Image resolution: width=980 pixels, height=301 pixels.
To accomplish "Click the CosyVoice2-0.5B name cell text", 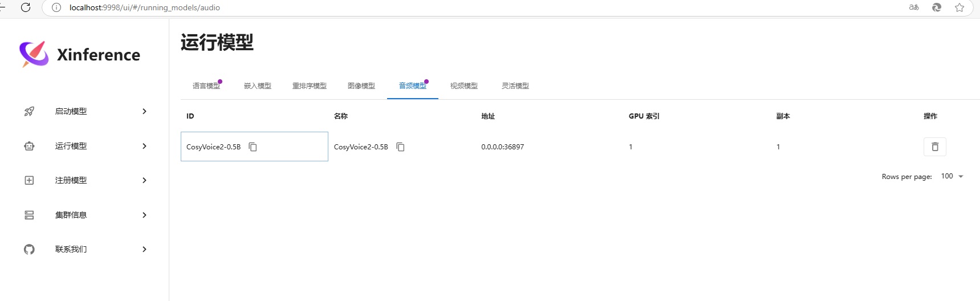I will (361, 147).
